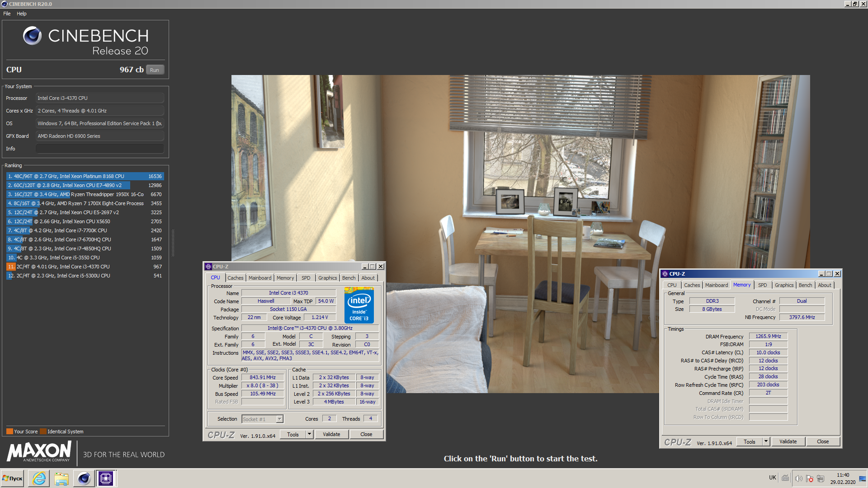The image size is (868, 488).
Task: Click Close button in right CPU-Z
Action: click(x=823, y=441)
